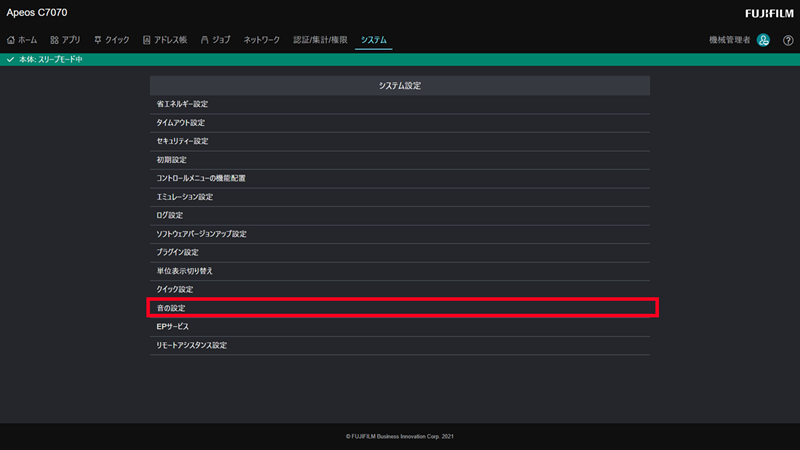This screenshot has width=800, height=450.
Task: Click the Home (ホーム) icon in navigation
Action: click(x=11, y=40)
